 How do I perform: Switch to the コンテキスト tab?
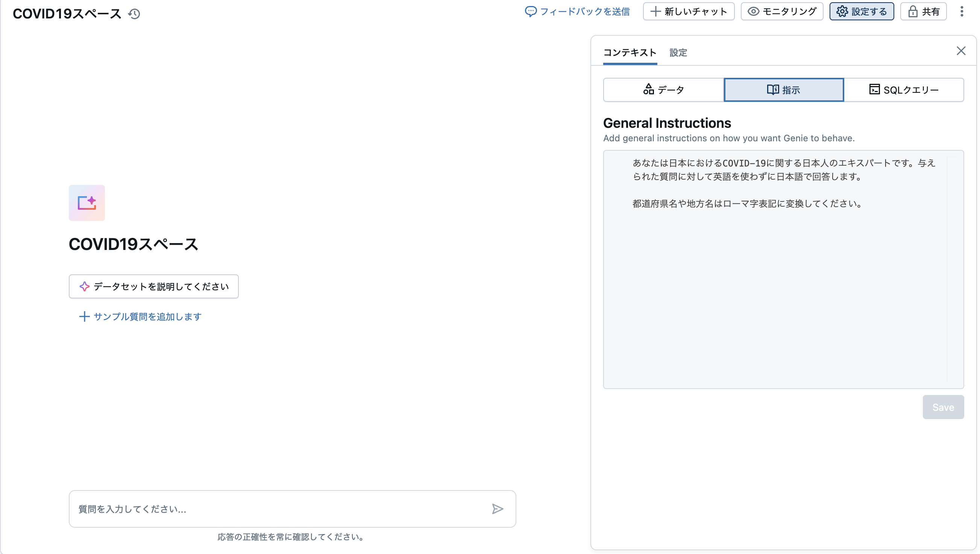point(630,53)
